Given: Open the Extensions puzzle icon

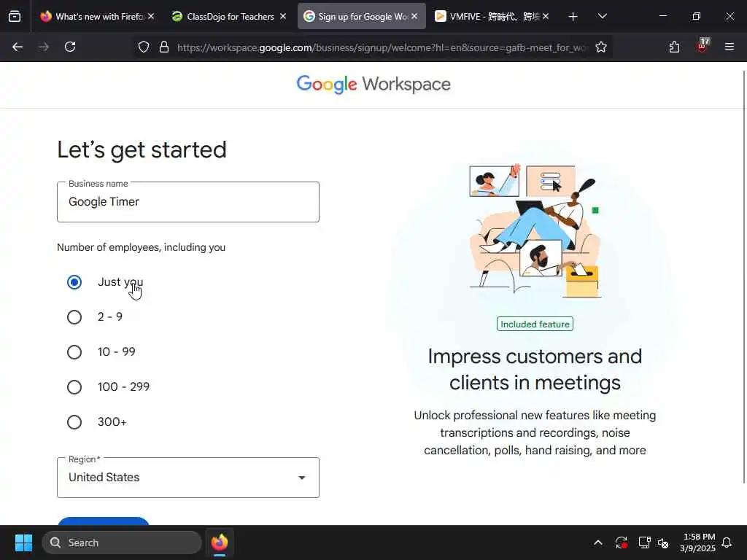Looking at the screenshot, I should point(674,47).
